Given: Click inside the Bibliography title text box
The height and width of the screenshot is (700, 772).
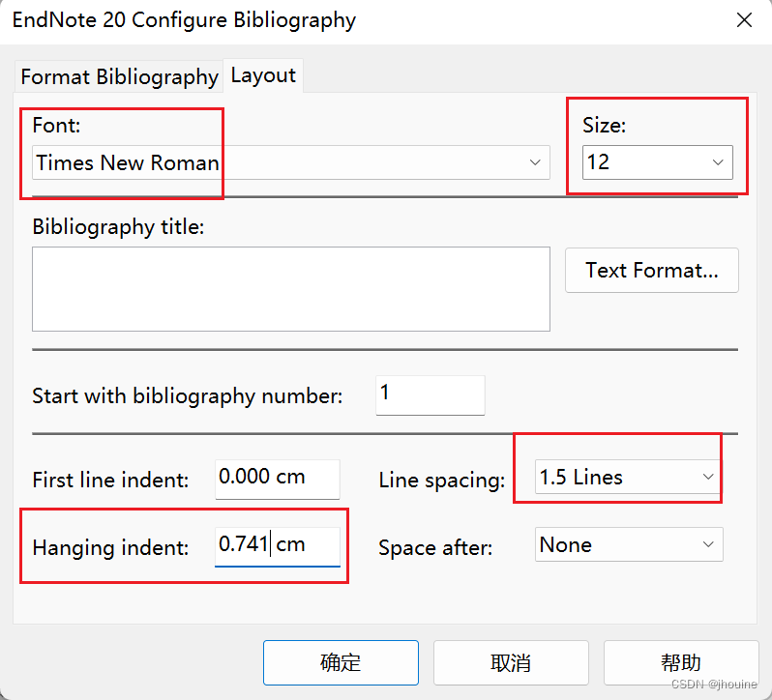Looking at the screenshot, I should [290, 288].
